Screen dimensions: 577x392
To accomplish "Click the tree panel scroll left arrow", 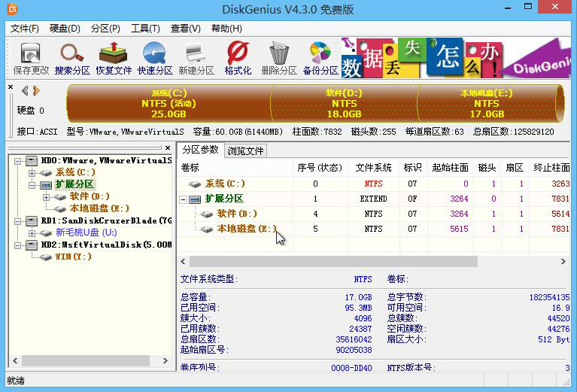I will click(x=15, y=360).
